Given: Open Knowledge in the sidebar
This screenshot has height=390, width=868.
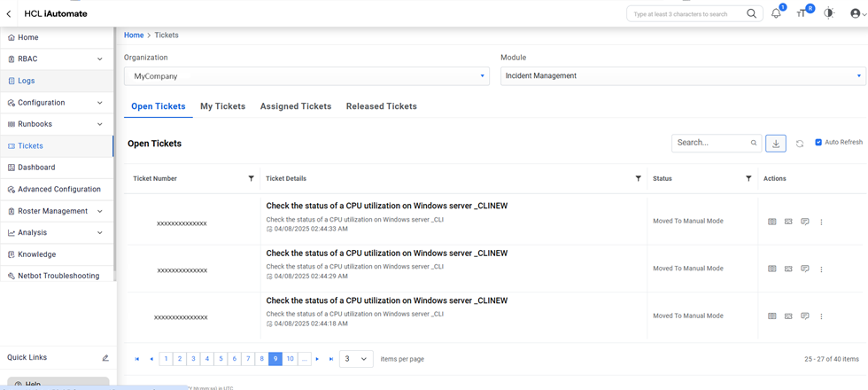Looking at the screenshot, I should tap(36, 254).
